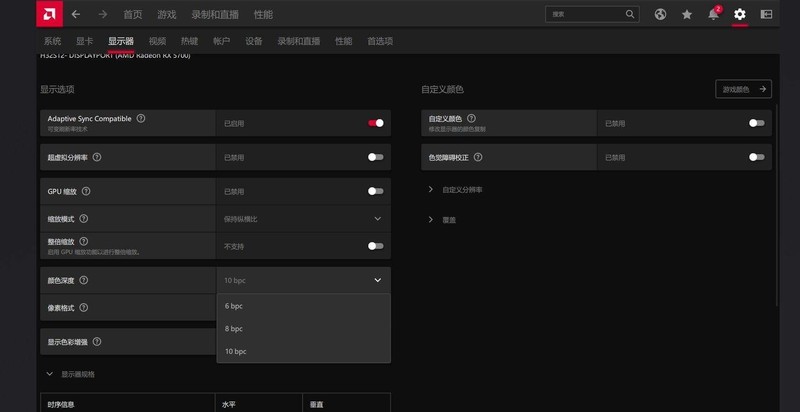
Task: Show help for 超虚拟分辨率
Action: pyautogui.click(x=97, y=157)
